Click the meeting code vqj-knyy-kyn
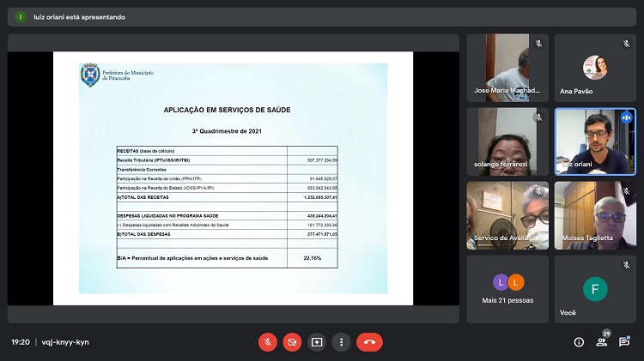This screenshot has width=644, height=361. [65, 342]
